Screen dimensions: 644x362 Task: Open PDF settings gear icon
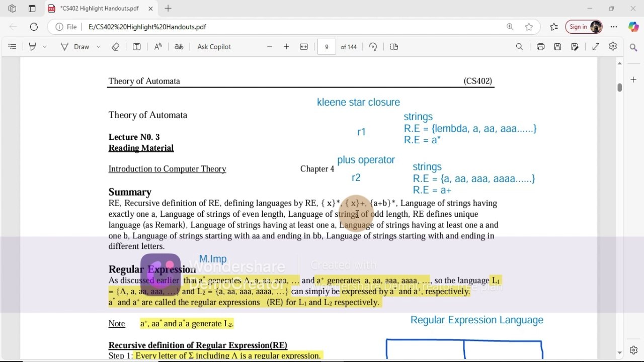click(x=613, y=47)
